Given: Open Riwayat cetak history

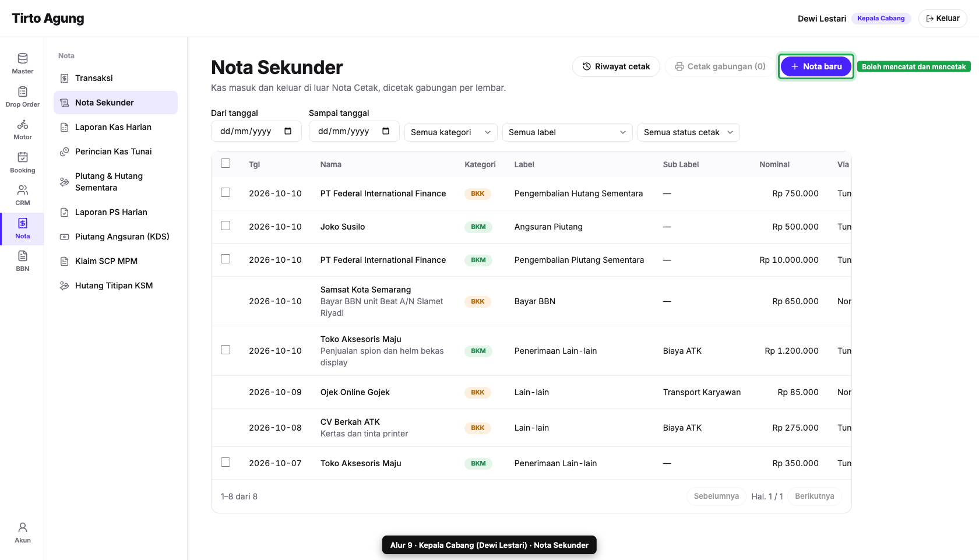Looking at the screenshot, I should [x=616, y=66].
